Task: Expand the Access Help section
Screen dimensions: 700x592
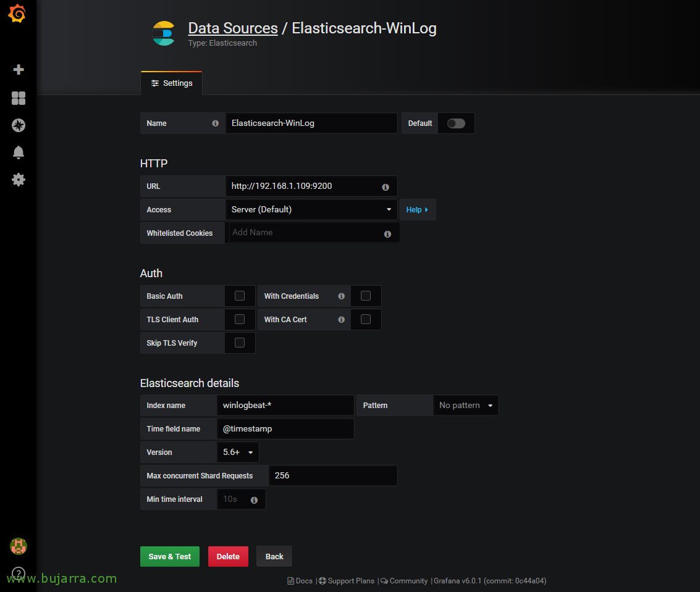Action: click(x=418, y=210)
